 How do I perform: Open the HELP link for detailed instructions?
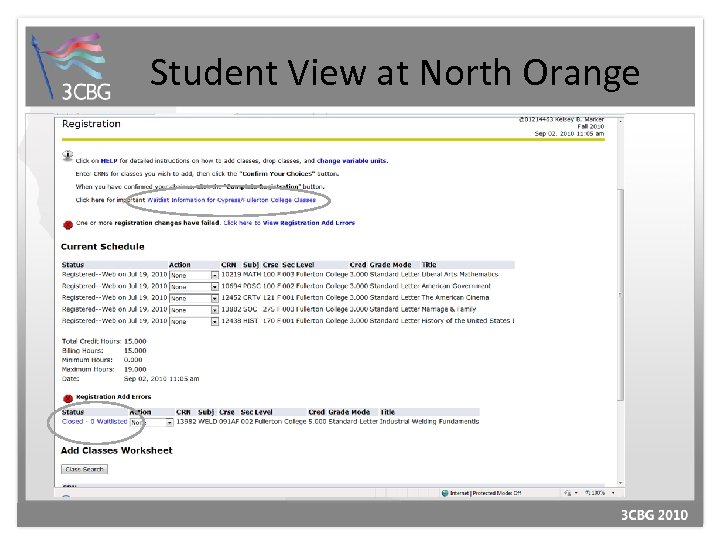(109, 161)
